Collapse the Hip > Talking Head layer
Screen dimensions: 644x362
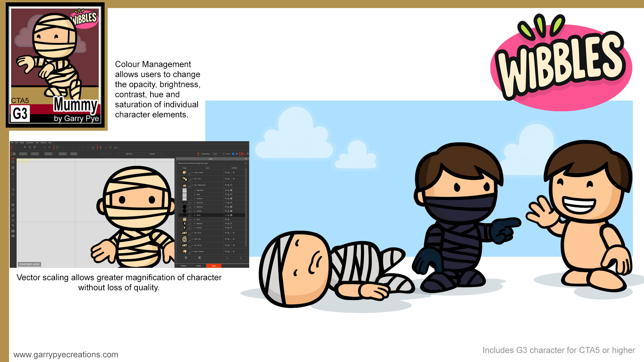pyautogui.click(x=192, y=185)
